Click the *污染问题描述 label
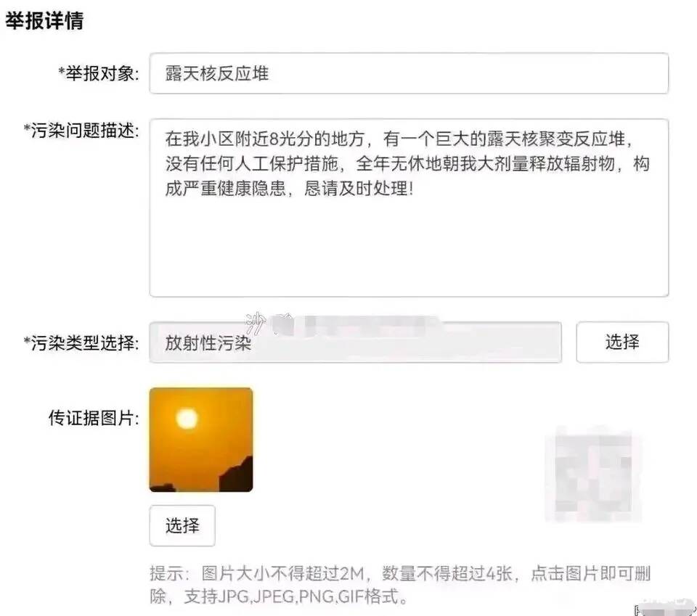This screenshot has height=616, width=697. 81,131
